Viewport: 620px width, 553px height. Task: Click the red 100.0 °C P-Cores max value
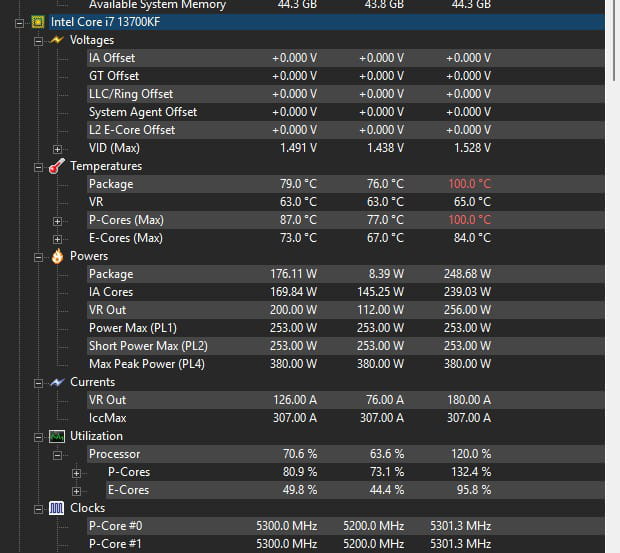470,220
